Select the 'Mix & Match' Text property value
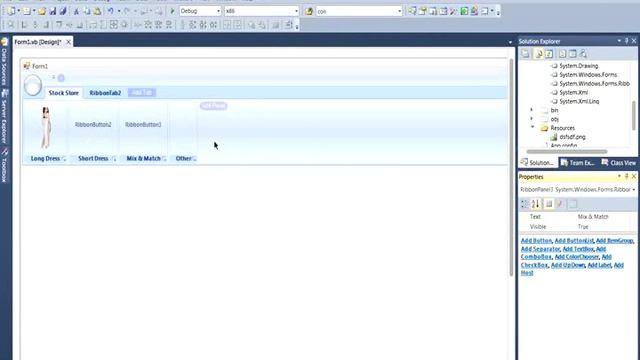The height and width of the screenshot is (360, 640). coord(593,217)
